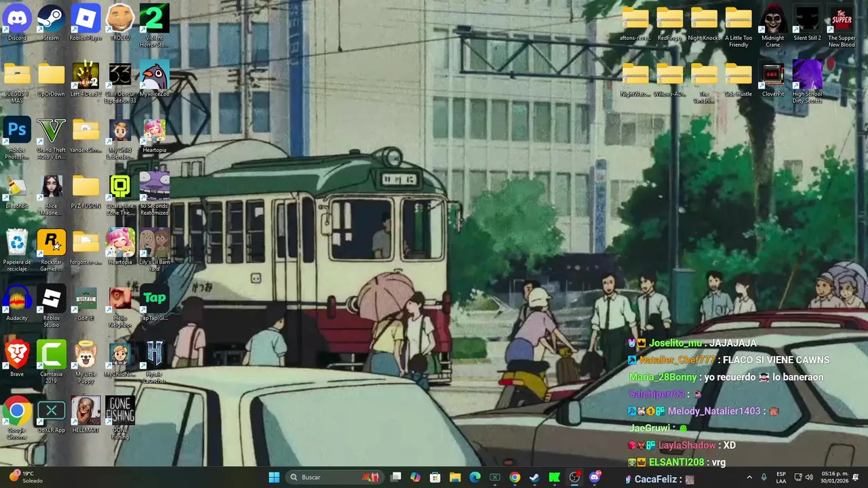This screenshot has width=868, height=488.
Task: Launch Steam from the desktop shortcut
Action: pos(51,24)
